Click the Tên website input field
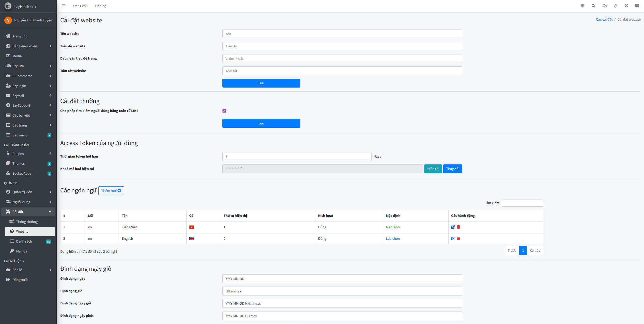 [x=342, y=34]
